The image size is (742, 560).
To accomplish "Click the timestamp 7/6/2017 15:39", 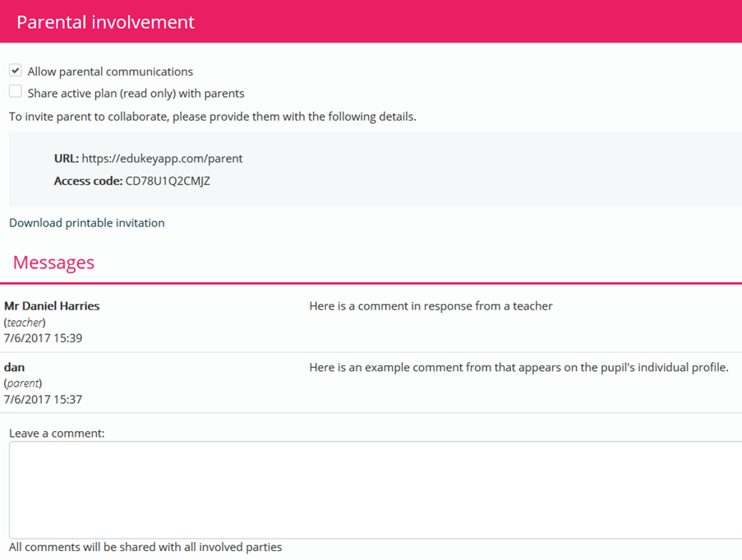I will (x=39, y=337).
